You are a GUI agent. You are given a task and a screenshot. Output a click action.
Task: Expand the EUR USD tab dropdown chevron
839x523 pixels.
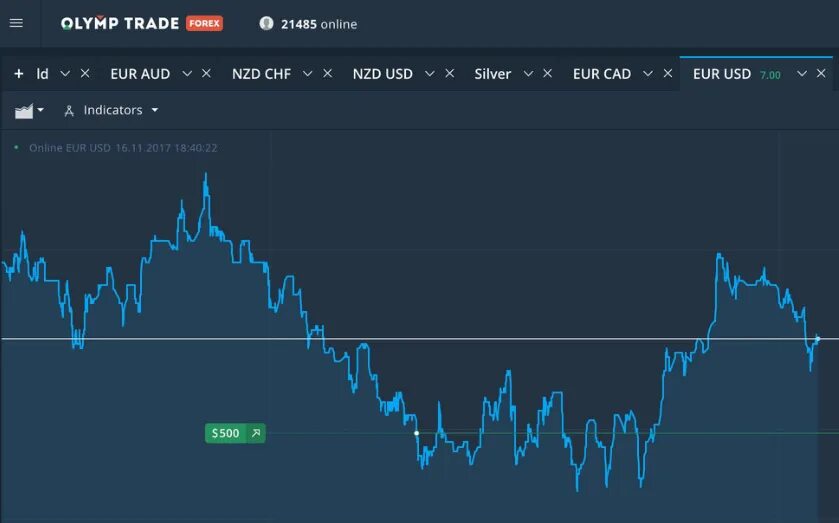coord(802,74)
